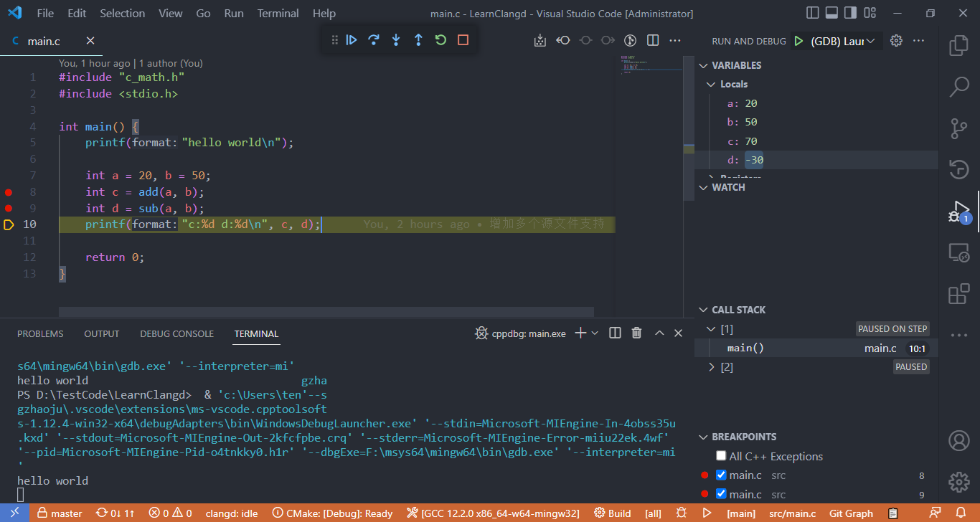980x522 pixels.
Task: Step out of current function
Action: (x=418, y=40)
